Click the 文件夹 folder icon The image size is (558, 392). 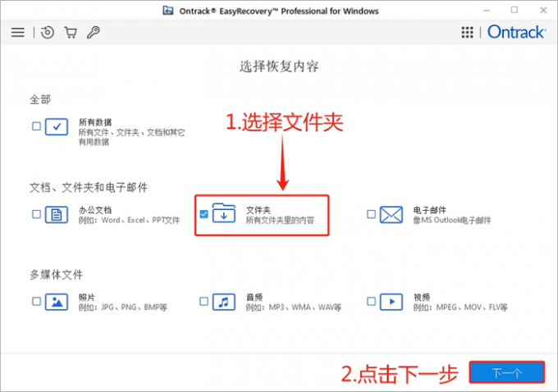click(x=224, y=213)
